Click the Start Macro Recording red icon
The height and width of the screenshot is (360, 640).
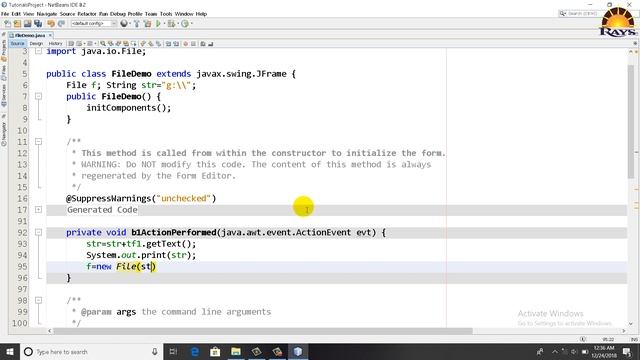[x=185, y=44]
